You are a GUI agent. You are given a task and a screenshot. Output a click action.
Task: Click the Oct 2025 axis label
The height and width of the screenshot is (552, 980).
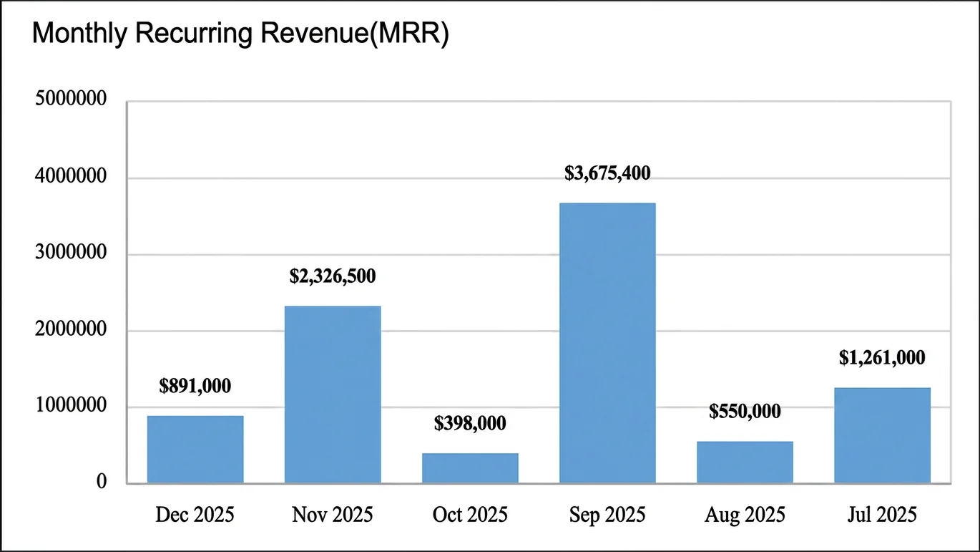pyautogui.click(x=470, y=515)
